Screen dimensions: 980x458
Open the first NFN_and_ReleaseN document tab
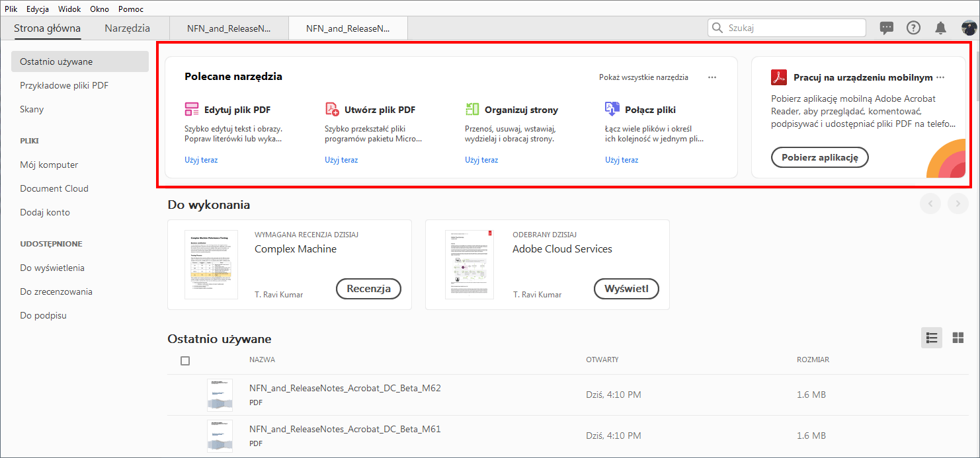pos(229,28)
